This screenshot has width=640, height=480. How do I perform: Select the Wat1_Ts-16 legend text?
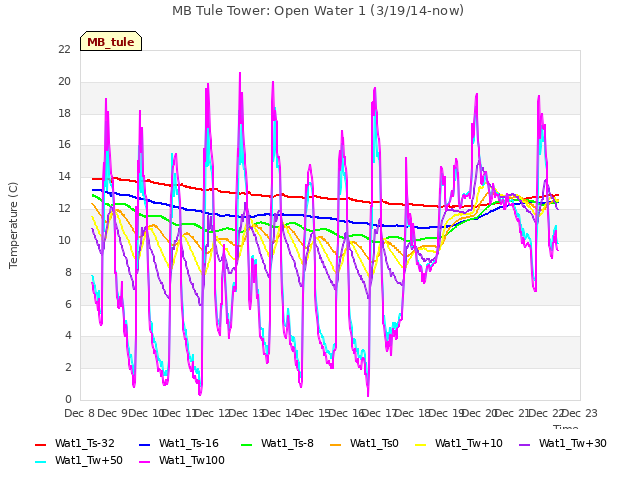click(189, 444)
